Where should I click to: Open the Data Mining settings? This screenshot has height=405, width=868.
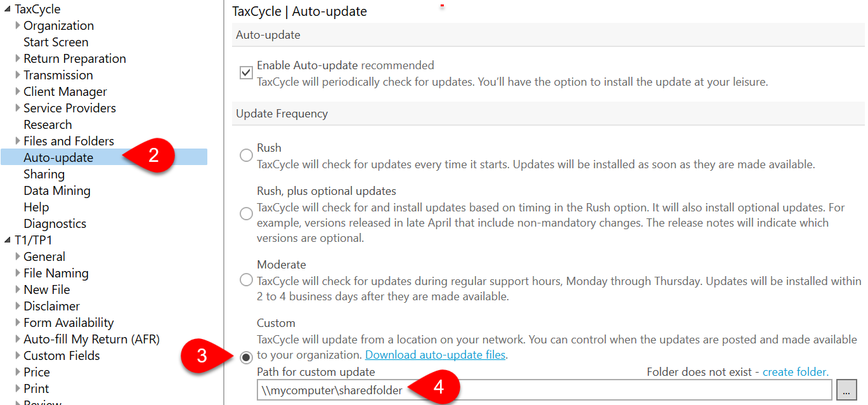click(x=56, y=190)
